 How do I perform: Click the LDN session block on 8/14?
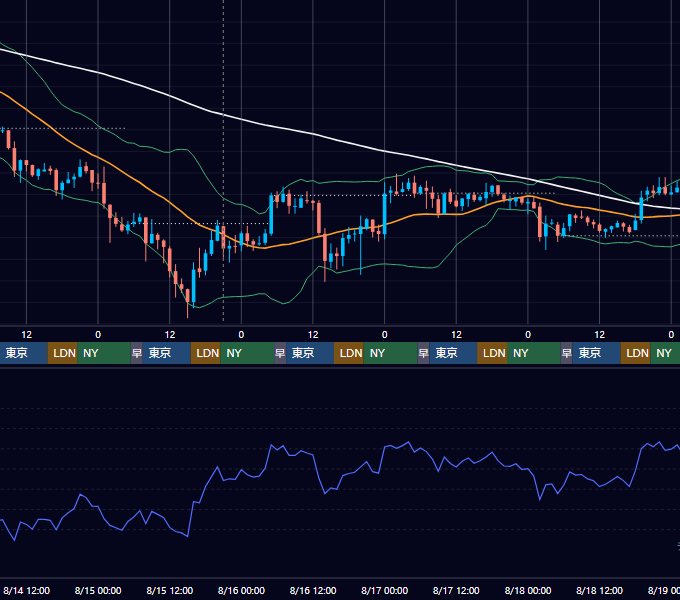(x=62, y=353)
